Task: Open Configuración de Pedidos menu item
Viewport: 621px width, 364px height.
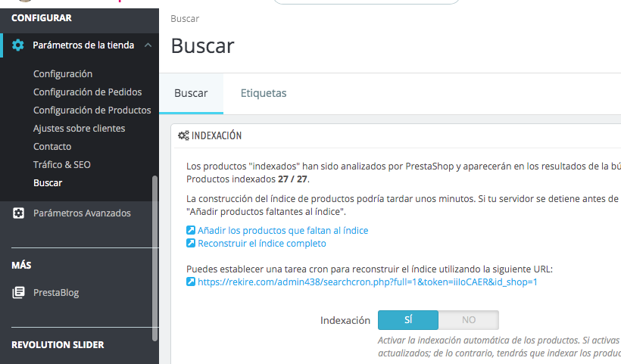Action: pos(88,92)
